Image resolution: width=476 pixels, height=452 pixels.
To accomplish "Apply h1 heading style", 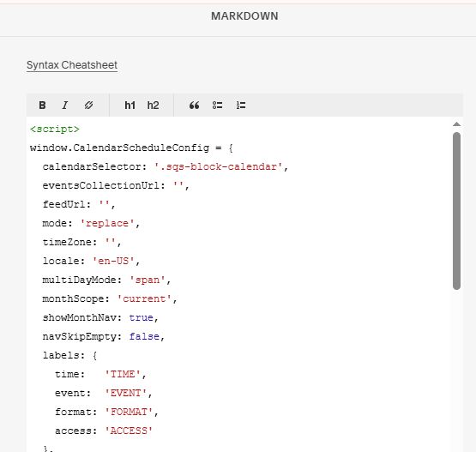I will coord(130,105).
